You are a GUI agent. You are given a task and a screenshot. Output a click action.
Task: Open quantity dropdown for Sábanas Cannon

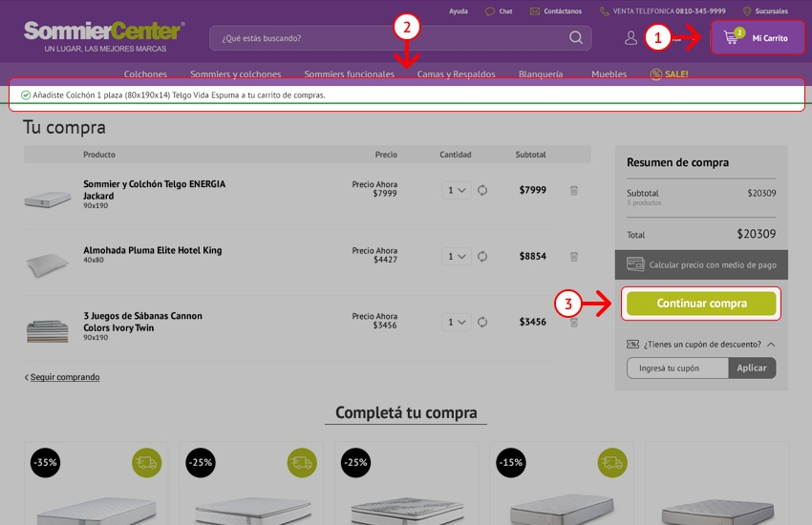(457, 322)
